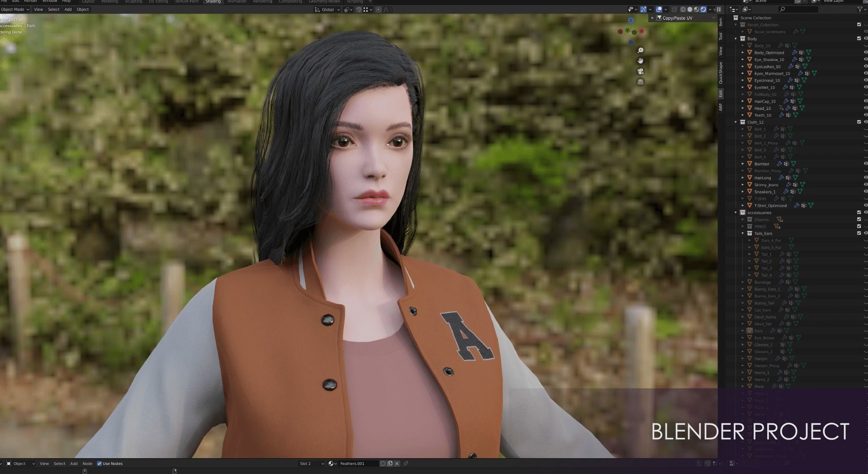
Task: Open the outliner filter funnel menu
Action: 859,9
